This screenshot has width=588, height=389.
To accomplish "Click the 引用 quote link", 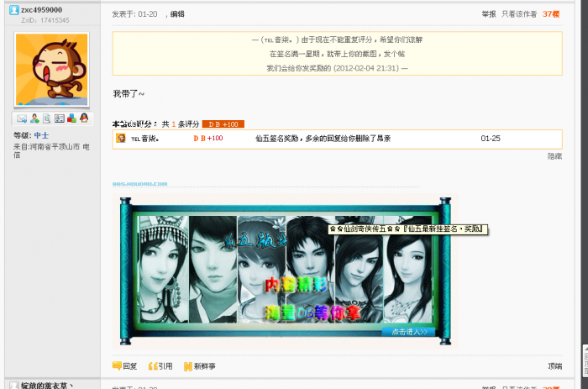I will click(165, 366).
